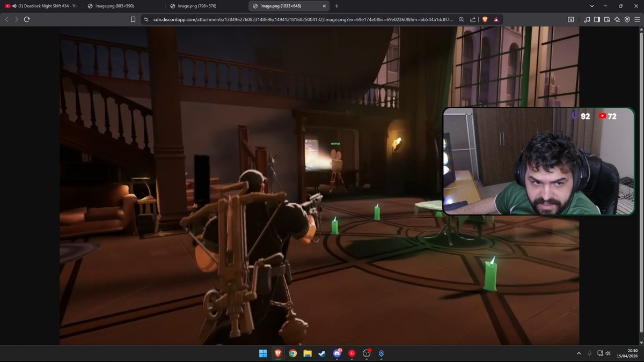The width and height of the screenshot is (644, 362).
Task: Click the displayed game screenshot image
Action: coord(319,186)
